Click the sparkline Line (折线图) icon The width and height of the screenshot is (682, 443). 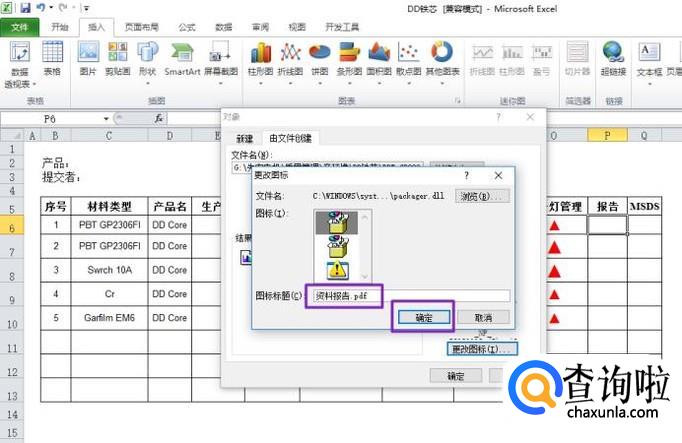click(482, 60)
